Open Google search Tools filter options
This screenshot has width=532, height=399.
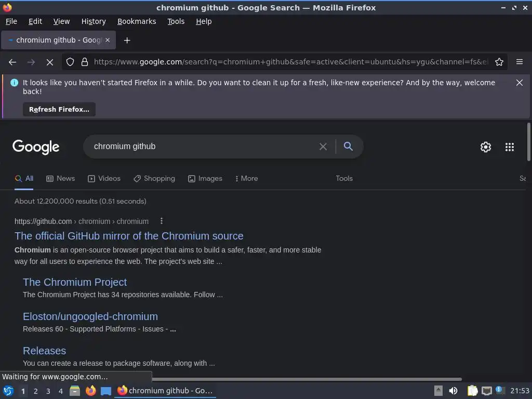click(344, 179)
